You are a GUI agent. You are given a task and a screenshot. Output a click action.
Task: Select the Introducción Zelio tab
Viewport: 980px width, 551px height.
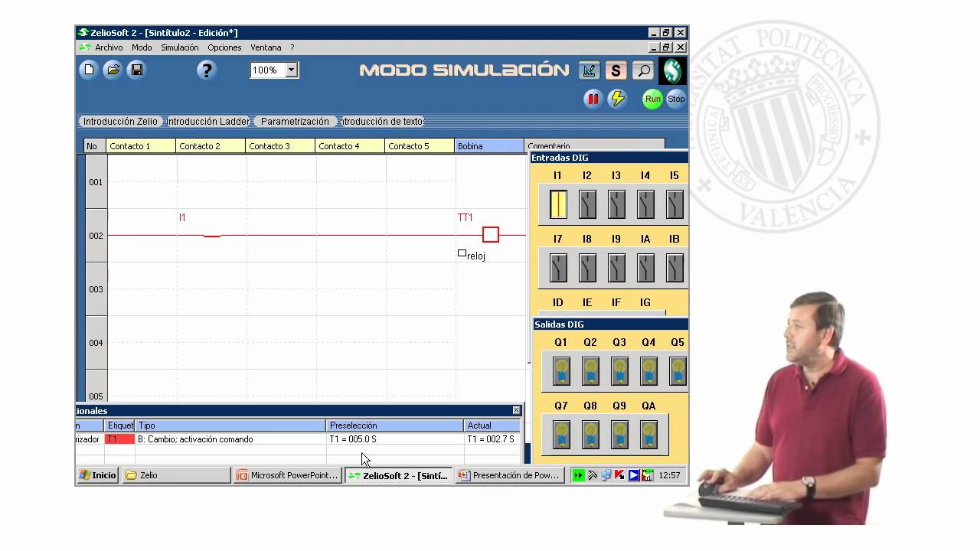[x=120, y=122]
